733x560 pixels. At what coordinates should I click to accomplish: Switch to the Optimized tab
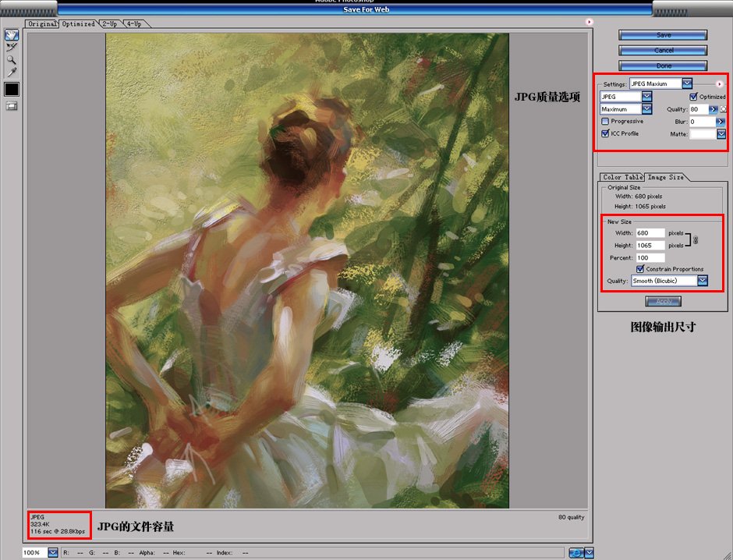tap(78, 24)
